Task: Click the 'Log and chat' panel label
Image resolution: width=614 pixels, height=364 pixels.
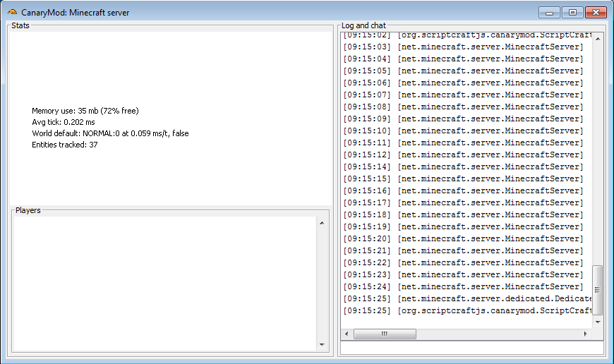Action: (x=363, y=25)
